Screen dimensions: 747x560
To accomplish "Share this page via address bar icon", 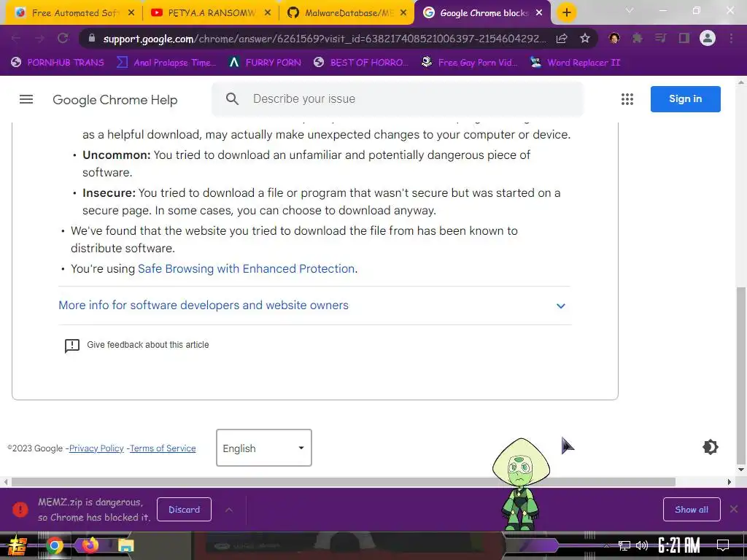I will tap(562, 39).
